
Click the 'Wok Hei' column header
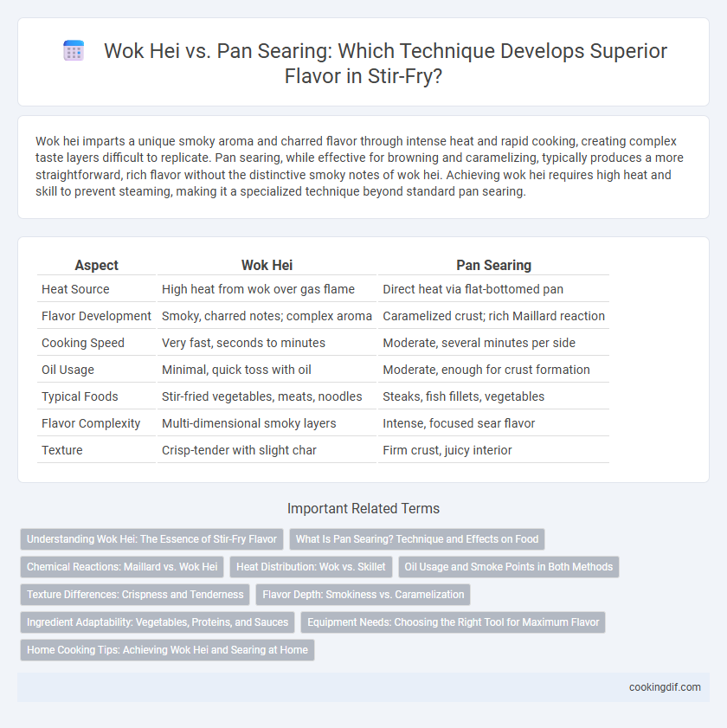click(267, 265)
